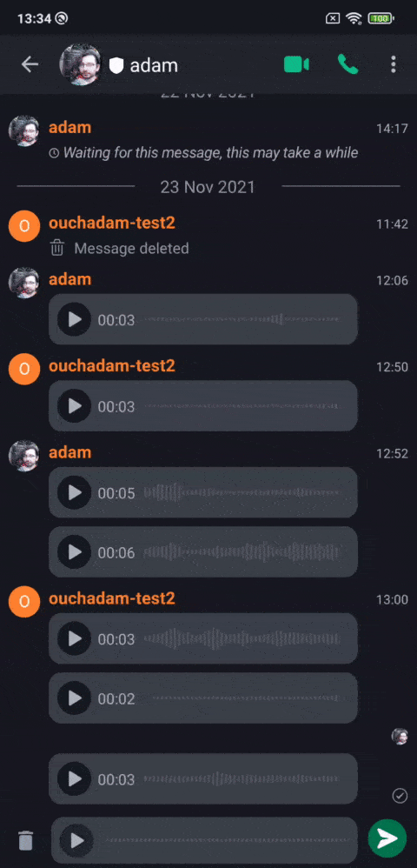
Task: Play adam's 12:06 voice message
Action: (74, 319)
